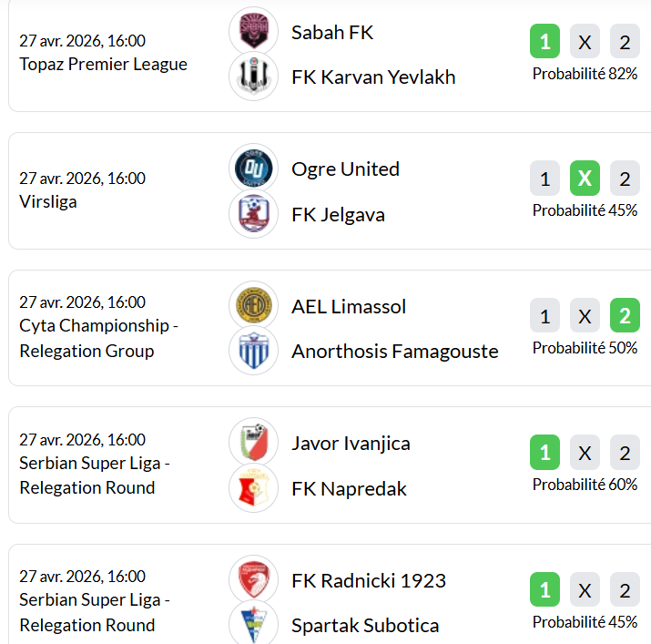Click the Anorthosis Famagouste logo
The height and width of the screenshot is (644, 651).
click(253, 352)
